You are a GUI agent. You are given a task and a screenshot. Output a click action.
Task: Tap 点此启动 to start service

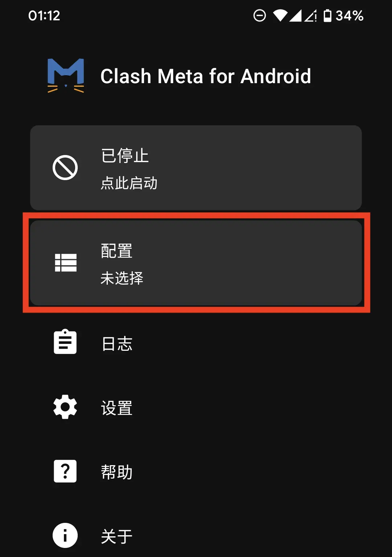pyautogui.click(x=129, y=183)
